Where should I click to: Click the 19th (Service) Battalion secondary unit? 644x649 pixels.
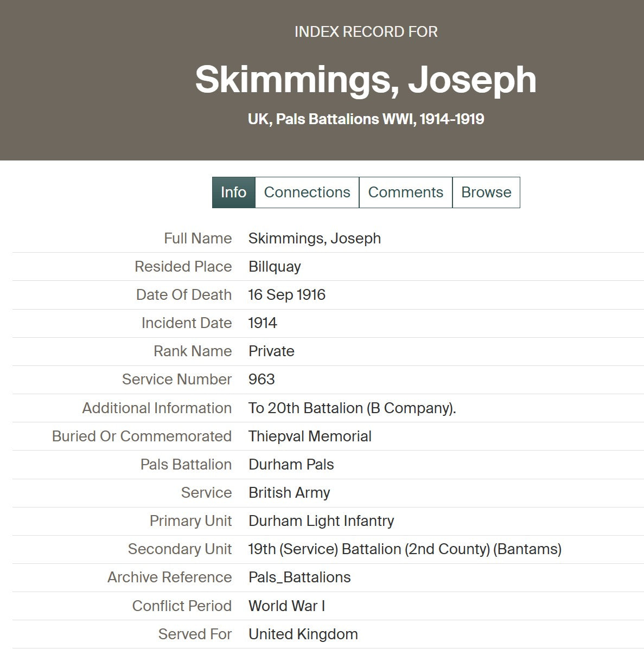(x=405, y=549)
